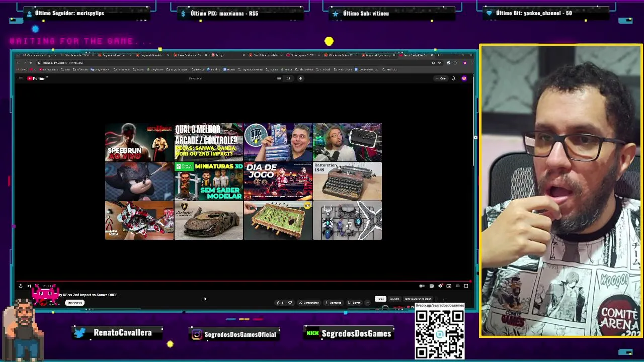Image resolution: width=644 pixels, height=362 pixels.
Task: Open Miniaturas 3D sem saber modelar video
Action: [209, 182]
